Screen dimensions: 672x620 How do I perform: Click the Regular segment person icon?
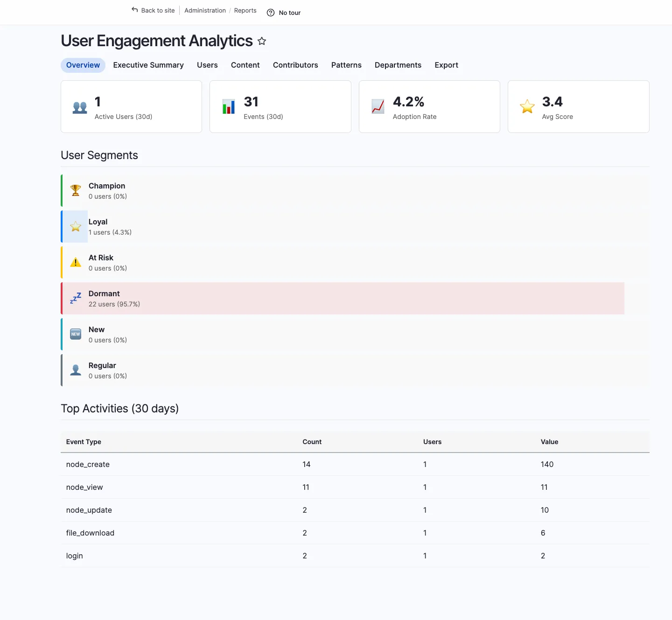[76, 370]
